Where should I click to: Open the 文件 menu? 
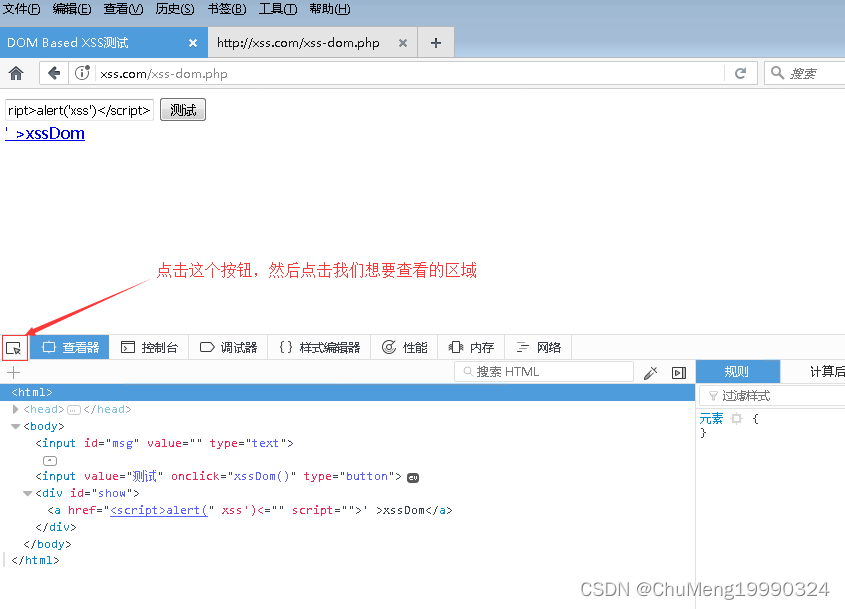[22, 9]
